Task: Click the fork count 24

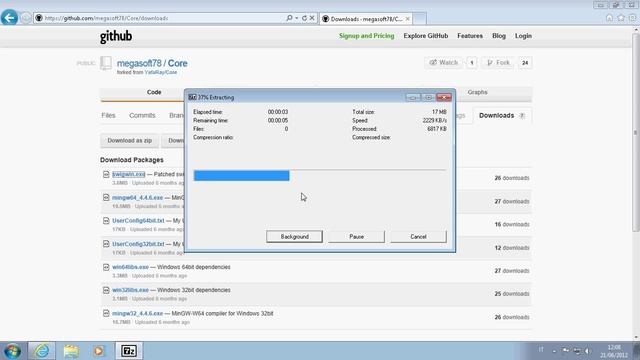Action: pyautogui.click(x=525, y=63)
